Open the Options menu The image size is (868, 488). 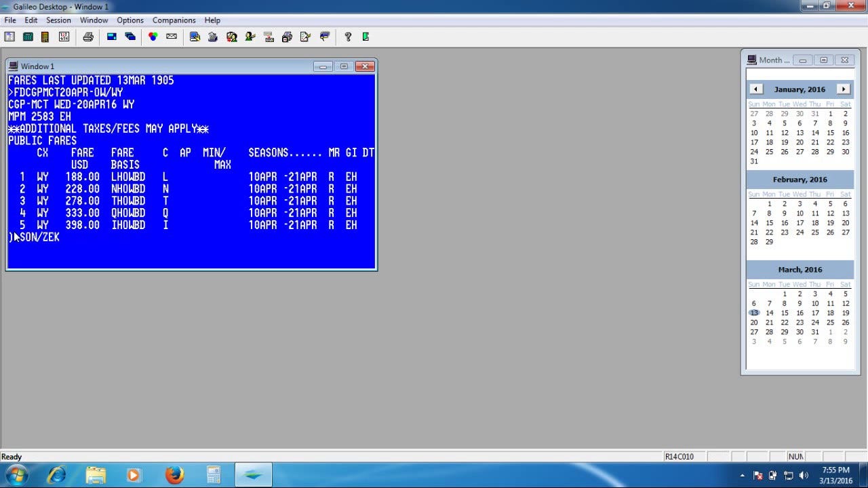click(130, 20)
